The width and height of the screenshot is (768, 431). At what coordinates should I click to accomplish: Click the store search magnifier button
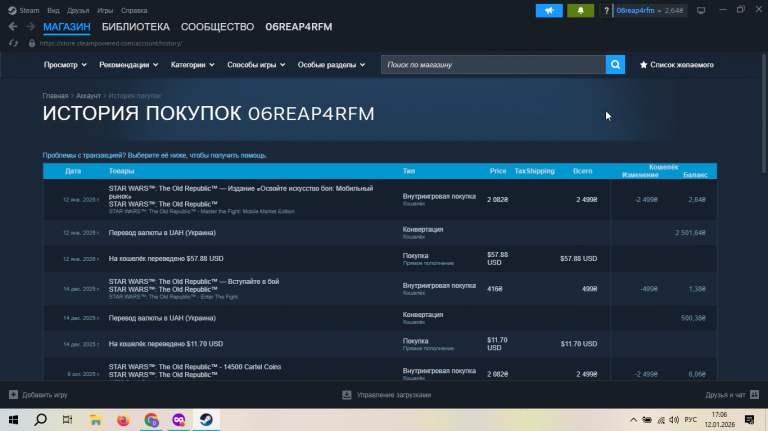pos(615,65)
